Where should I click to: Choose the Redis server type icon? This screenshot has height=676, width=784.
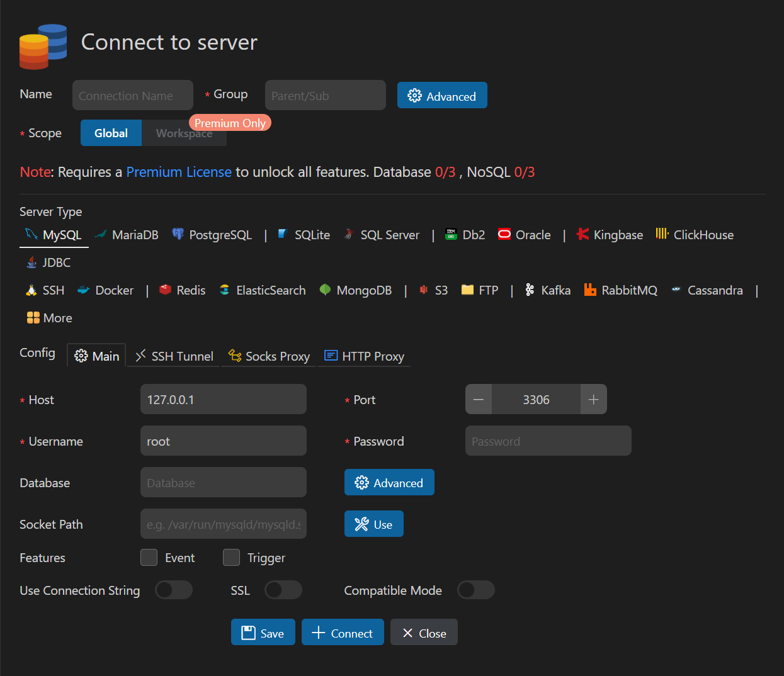click(166, 290)
